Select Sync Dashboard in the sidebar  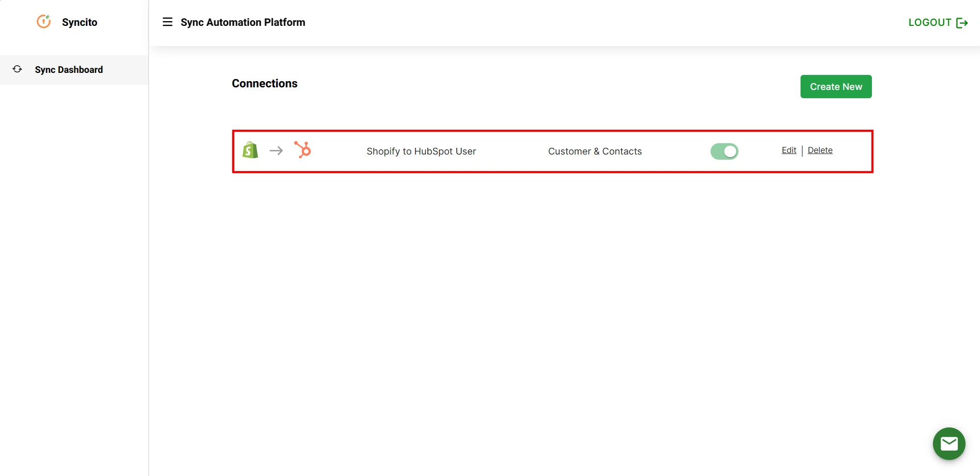(x=69, y=69)
